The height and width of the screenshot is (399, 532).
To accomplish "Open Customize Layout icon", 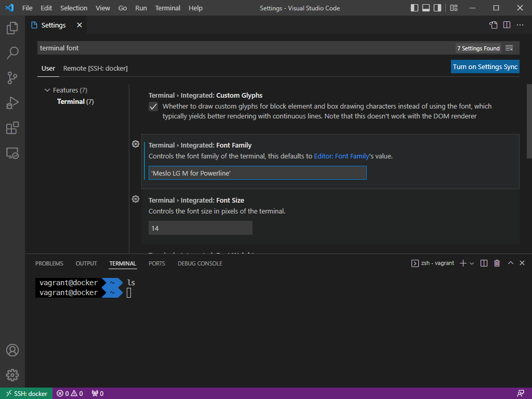I will point(454,8).
